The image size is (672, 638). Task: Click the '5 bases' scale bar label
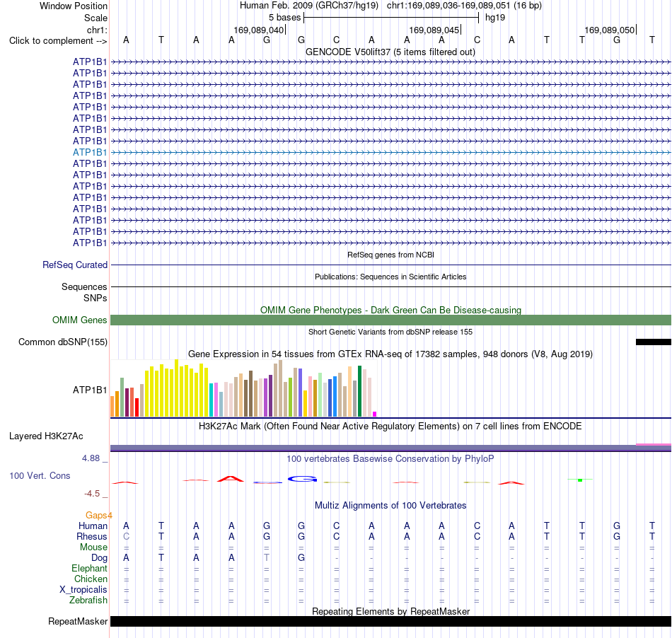(284, 18)
